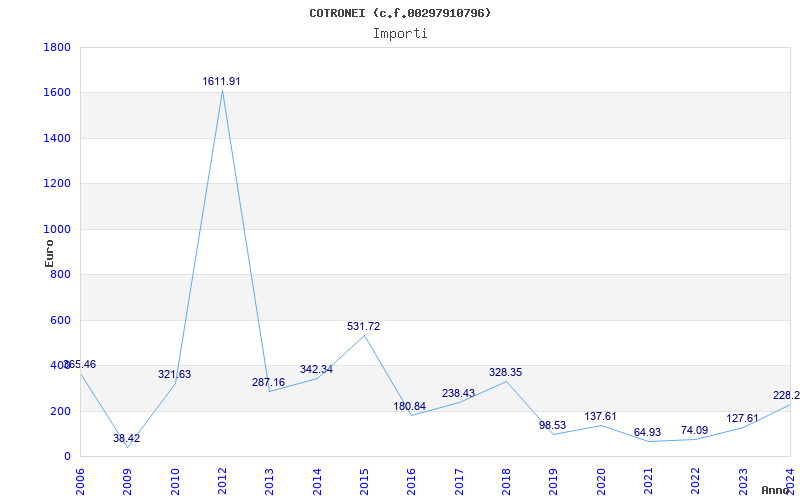
Task: Click the 328.35 data label
Action: pos(506,372)
